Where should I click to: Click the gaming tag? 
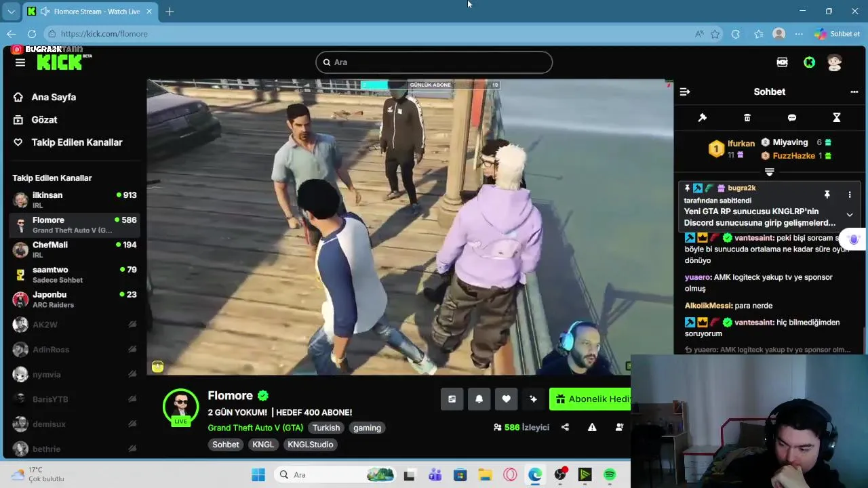click(x=367, y=428)
